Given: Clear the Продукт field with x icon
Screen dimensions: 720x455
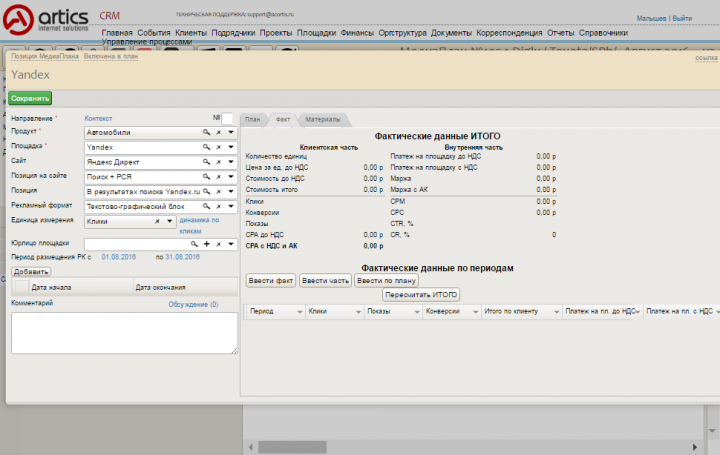Looking at the screenshot, I should (x=219, y=132).
